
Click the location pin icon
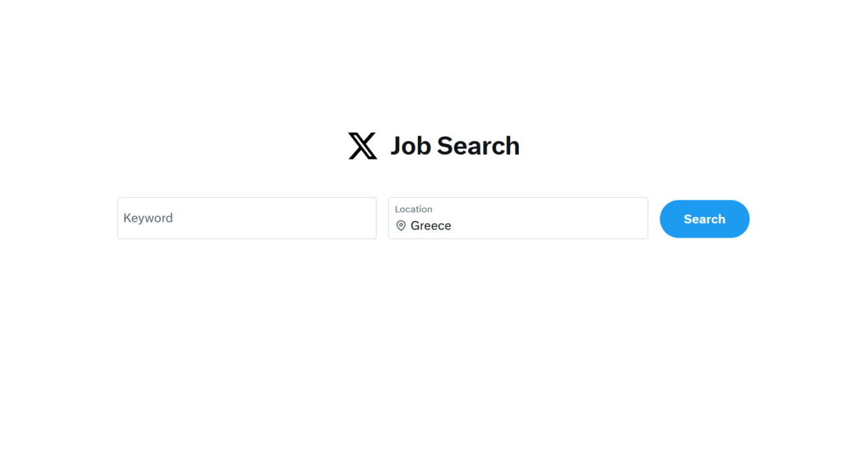(x=401, y=226)
